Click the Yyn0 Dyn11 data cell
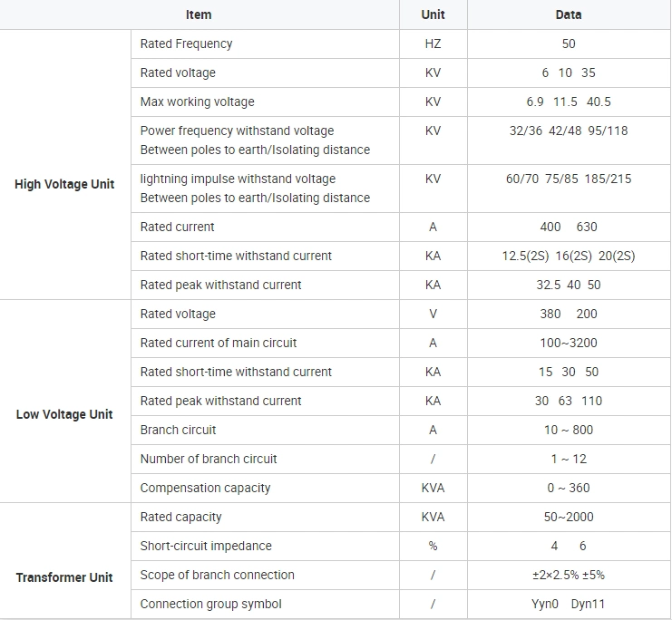 coord(569,605)
